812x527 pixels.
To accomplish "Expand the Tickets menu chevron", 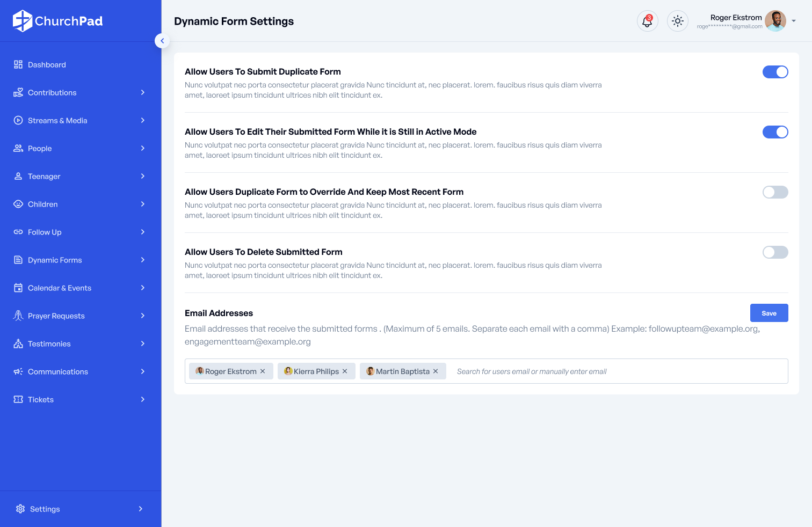I will (143, 399).
